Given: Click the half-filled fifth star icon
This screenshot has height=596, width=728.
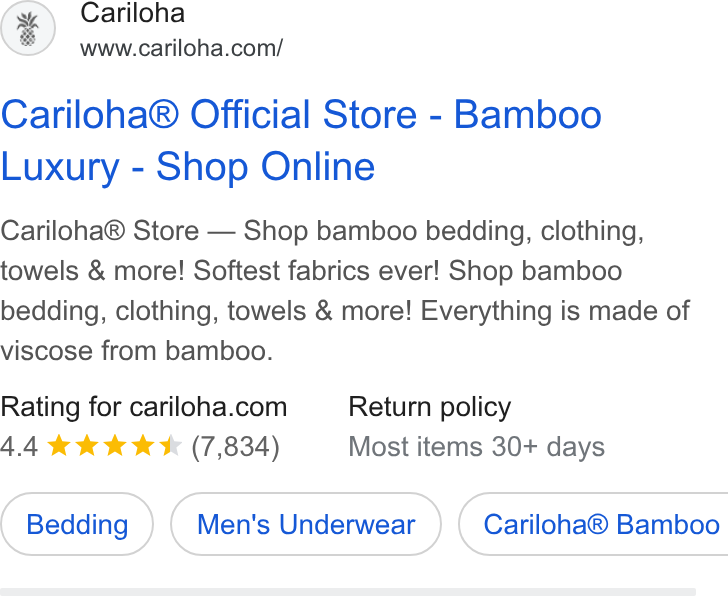Looking at the screenshot, I should point(170,446).
